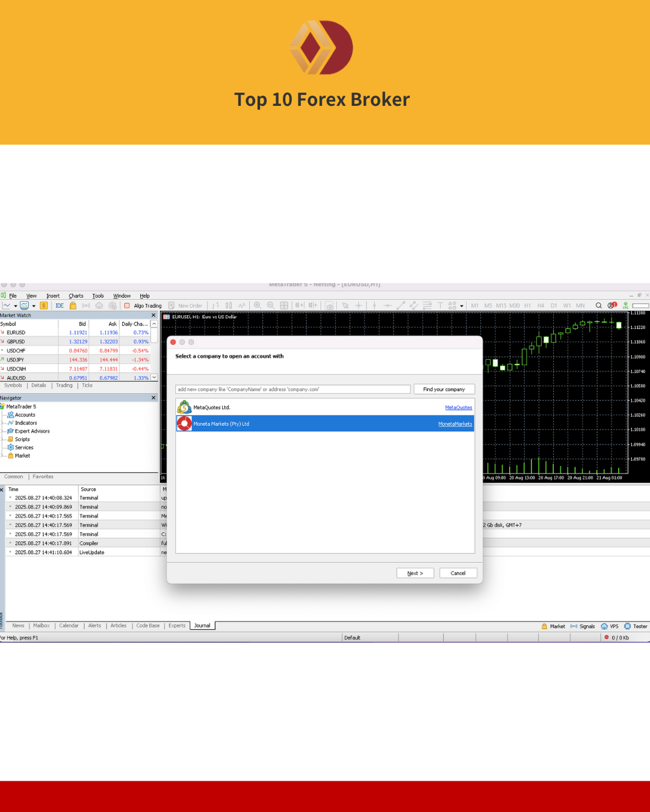This screenshot has height=812, width=650.
Task: Open the profiles dropdown arrow
Action: (34, 306)
